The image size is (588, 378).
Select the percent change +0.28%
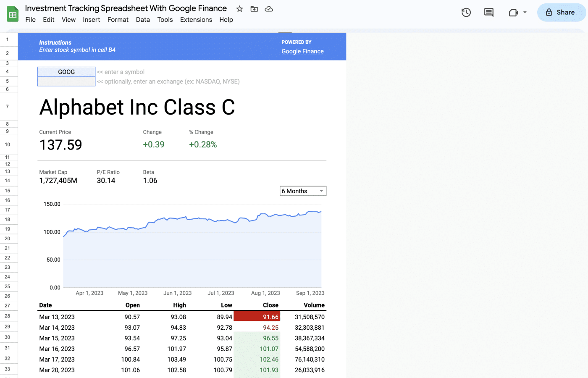point(203,144)
